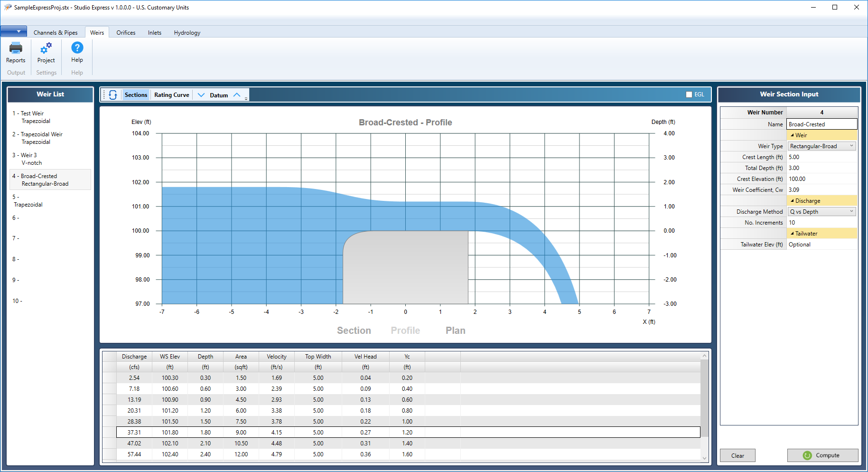Switch to the Hydrology tab
The width and height of the screenshot is (868, 472).
coord(187,32)
